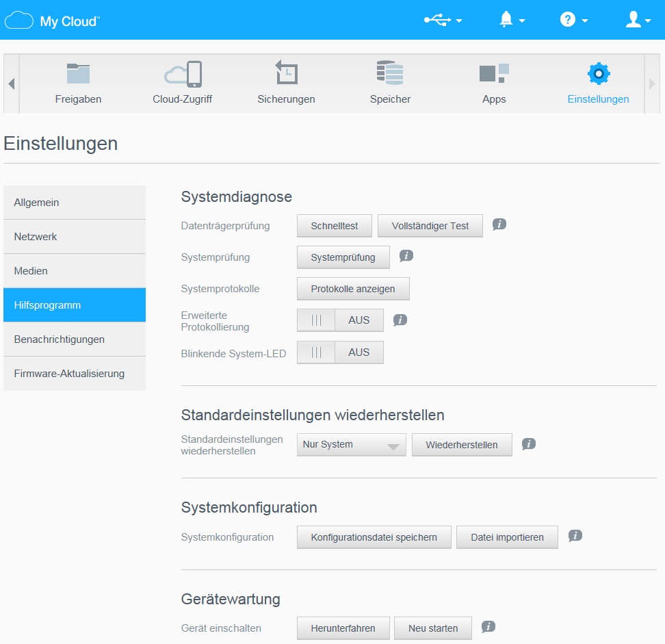Open the notifications bell dropdown
This screenshot has height=644, width=665.
512,20
